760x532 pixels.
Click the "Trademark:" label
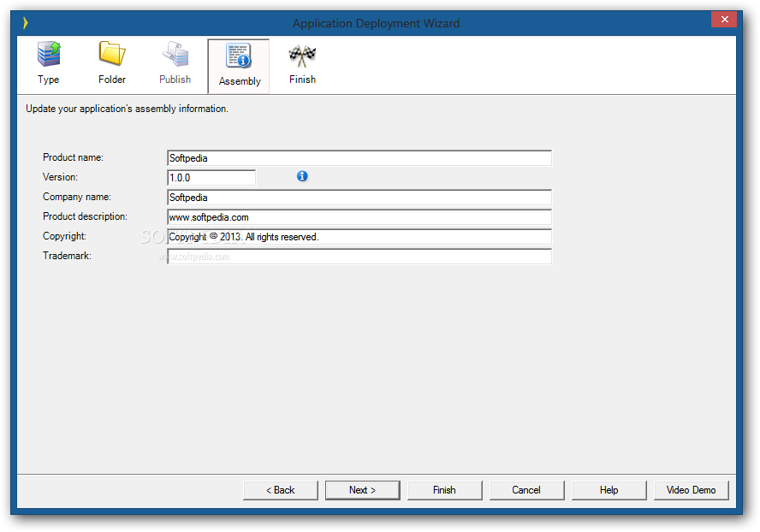click(67, 256)
